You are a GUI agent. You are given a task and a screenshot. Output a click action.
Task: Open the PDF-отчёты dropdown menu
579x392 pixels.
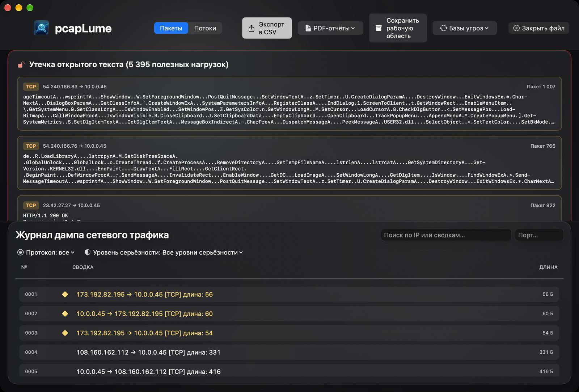click(x=330, y=28)
